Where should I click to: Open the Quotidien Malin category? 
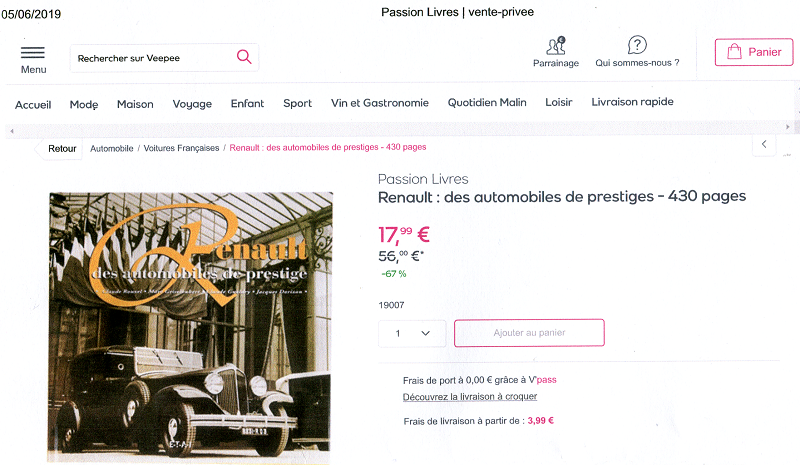[x=487, y=102]
